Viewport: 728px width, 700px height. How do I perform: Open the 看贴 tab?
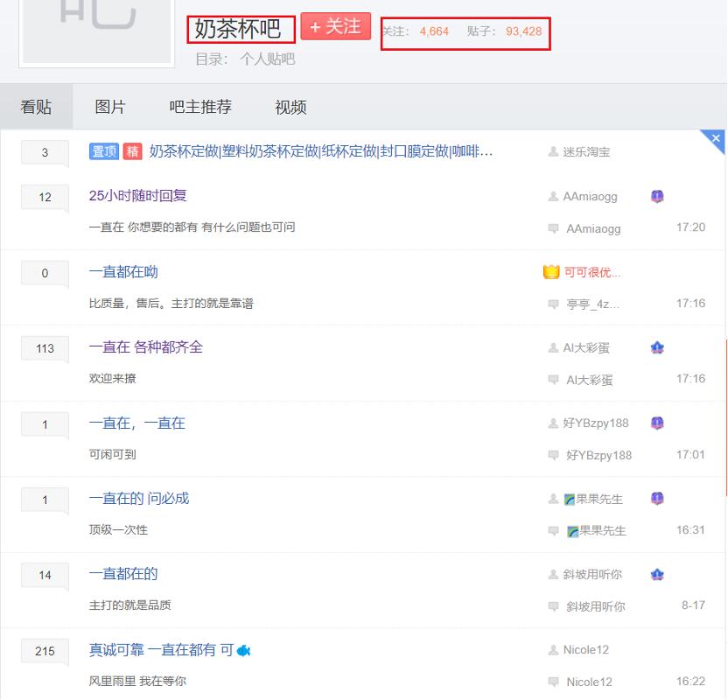36,107
